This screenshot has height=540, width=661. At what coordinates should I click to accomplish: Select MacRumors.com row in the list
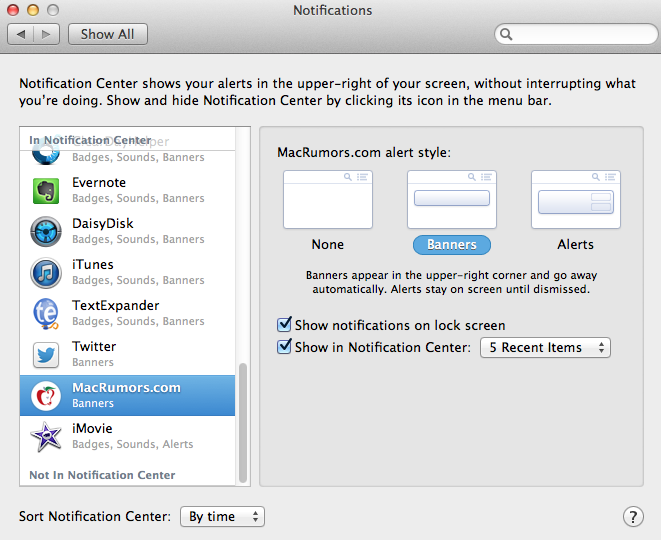127,395
